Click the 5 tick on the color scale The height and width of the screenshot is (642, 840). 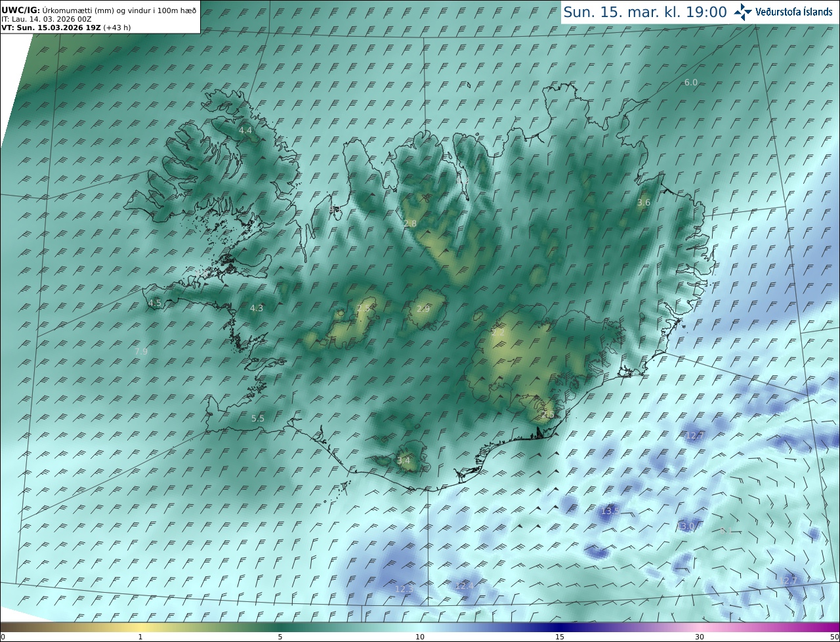[x=280, y=637]
